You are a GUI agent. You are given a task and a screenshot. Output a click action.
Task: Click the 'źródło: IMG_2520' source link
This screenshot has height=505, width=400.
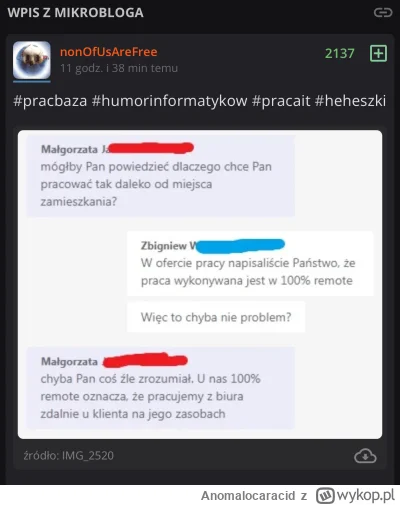click(69, 455)
